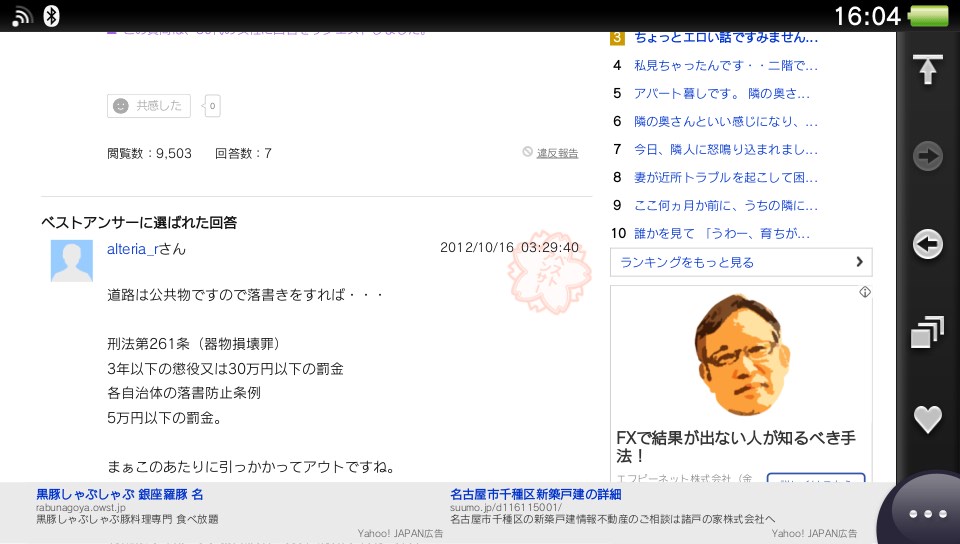Open the options menu three-dots button
Viewport: 960px width, 544px height.
coord(927,513)
